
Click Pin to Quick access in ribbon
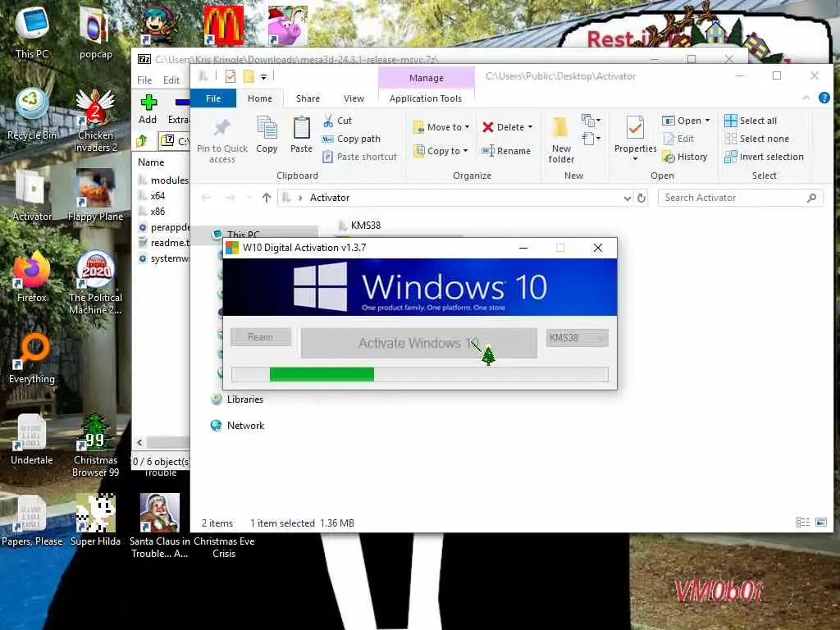221,140
